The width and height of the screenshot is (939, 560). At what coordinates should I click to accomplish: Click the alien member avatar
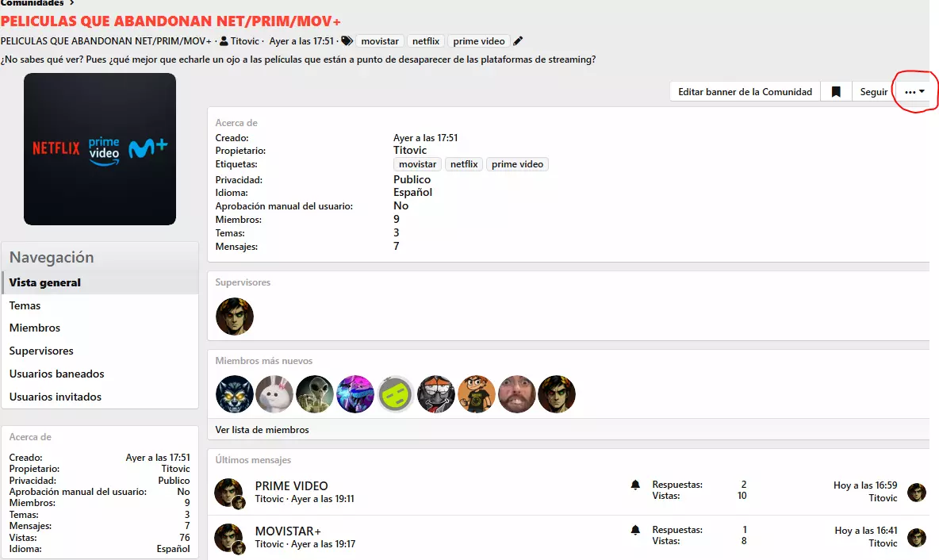(315, 394)
